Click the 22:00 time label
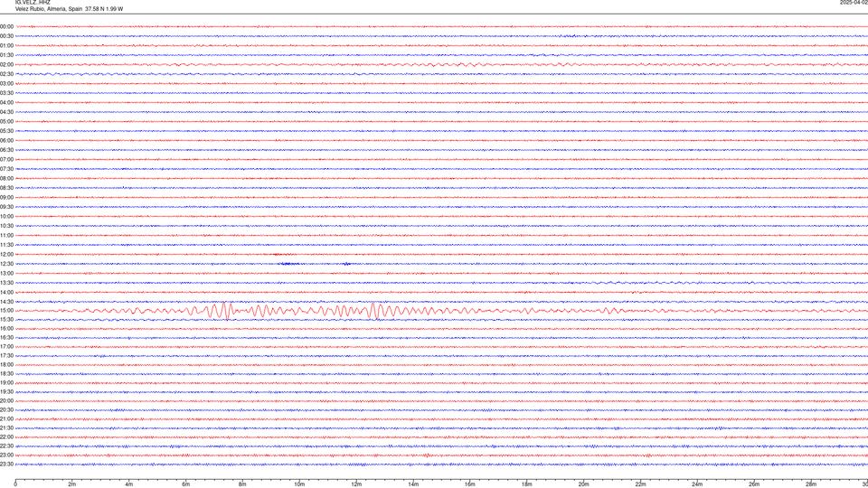This screenshot has height=488, width=868. click(6, 437)
